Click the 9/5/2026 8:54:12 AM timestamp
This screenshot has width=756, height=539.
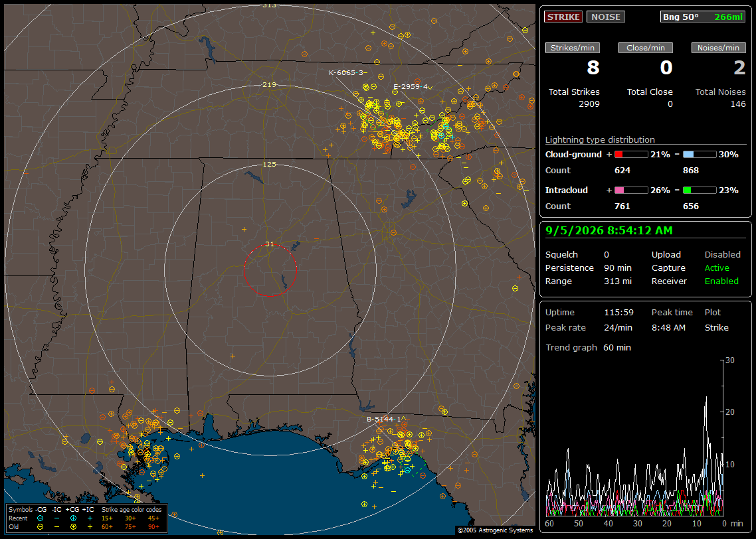tap(609, 231)
